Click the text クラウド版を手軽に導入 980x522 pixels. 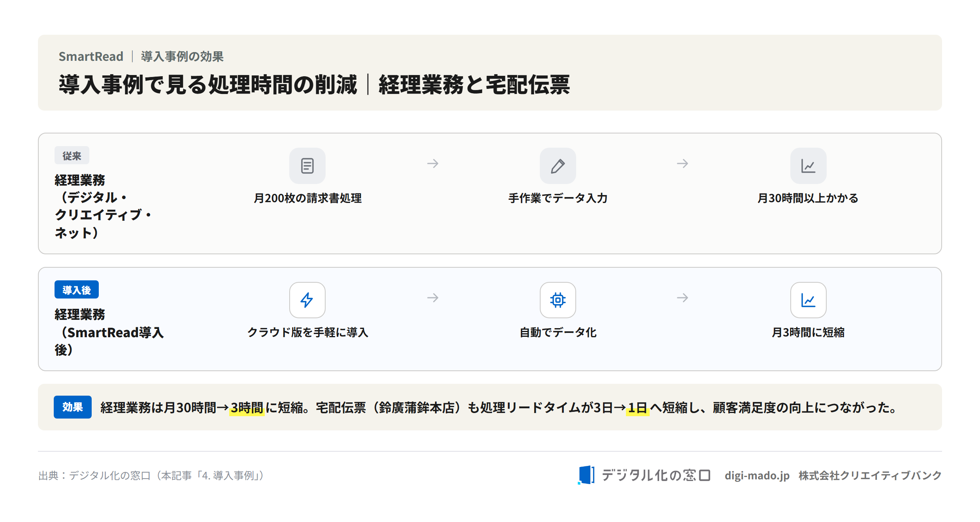[307, 332]
